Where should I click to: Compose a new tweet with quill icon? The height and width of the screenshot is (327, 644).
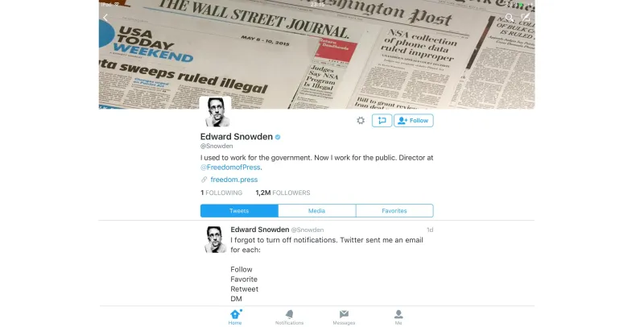point(526,17)
